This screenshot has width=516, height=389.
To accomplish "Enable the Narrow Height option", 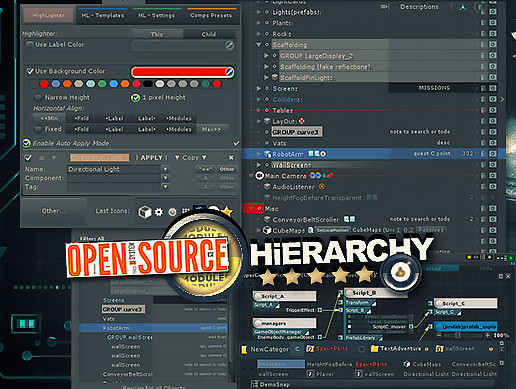I will pyautogui.click(x=38, y=98).
